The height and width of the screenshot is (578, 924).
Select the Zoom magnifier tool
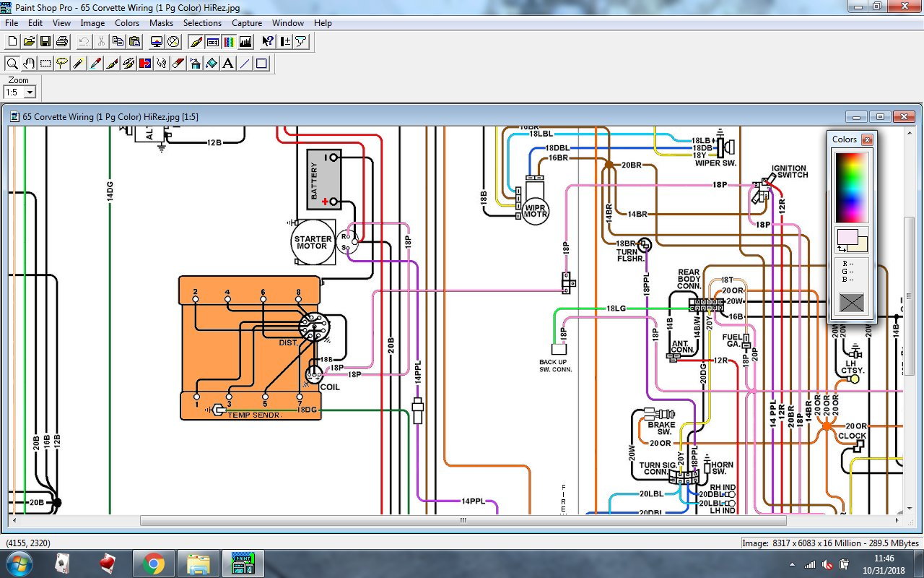tap(12, 64)
